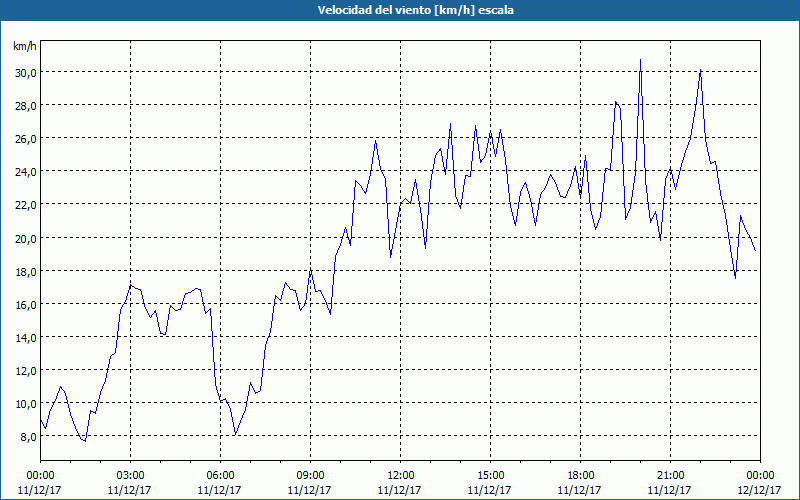
Task: Click the 30,0 y-axis value
Action: click(x=26, y=72)
